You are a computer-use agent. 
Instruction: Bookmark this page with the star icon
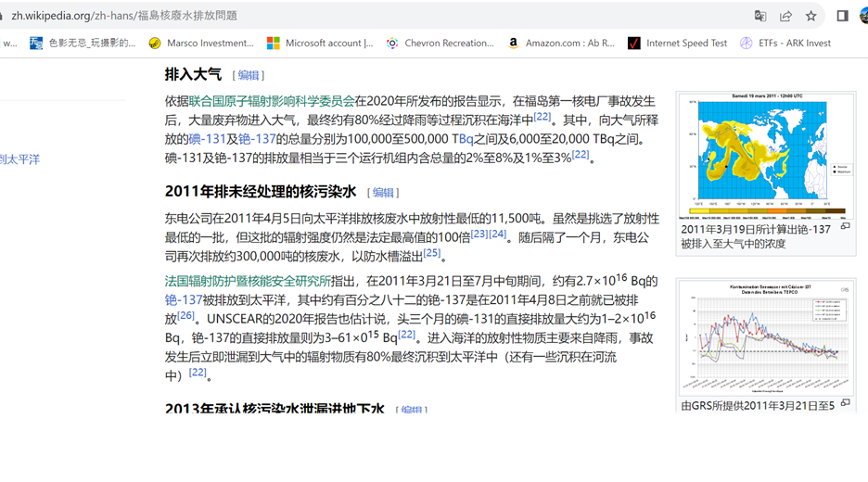811,16
